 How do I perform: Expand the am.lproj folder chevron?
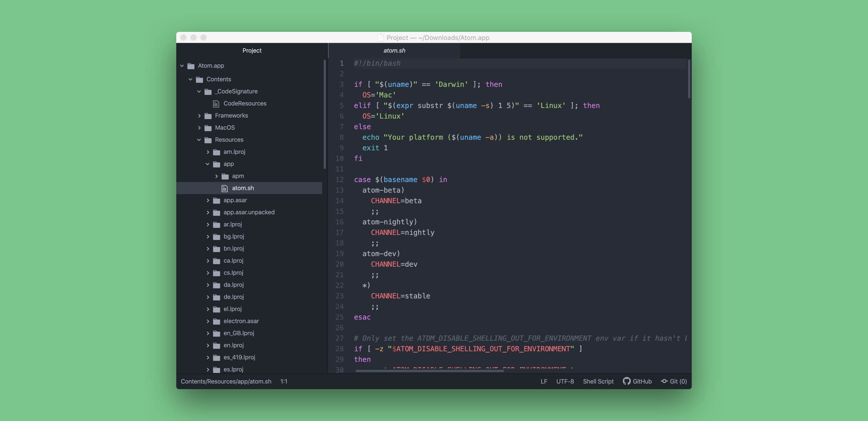208,152
